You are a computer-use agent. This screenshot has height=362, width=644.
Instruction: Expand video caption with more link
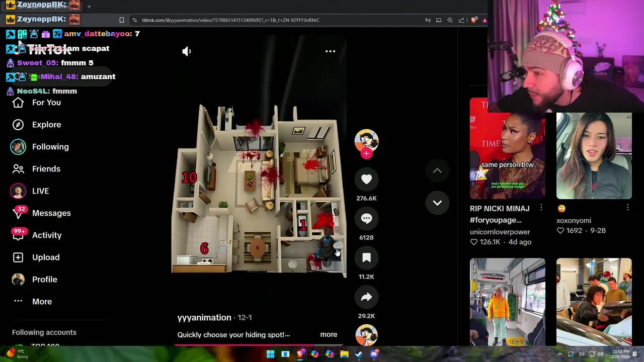coord(329,334)
